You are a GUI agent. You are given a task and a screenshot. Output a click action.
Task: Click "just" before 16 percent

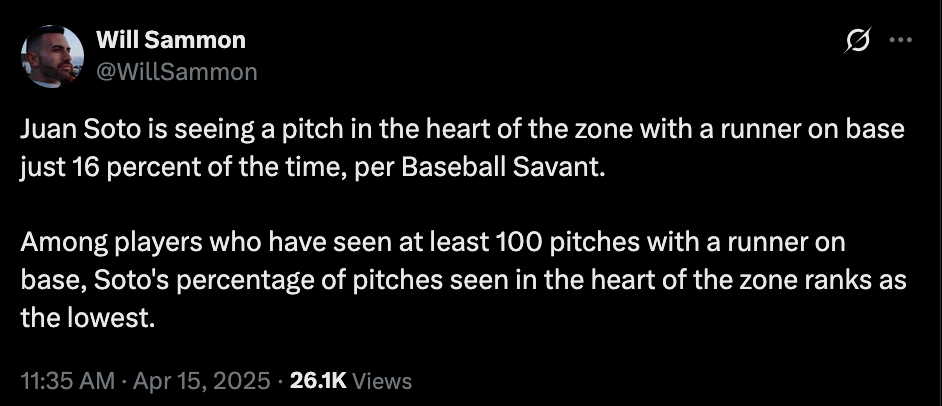pos(39,165)
